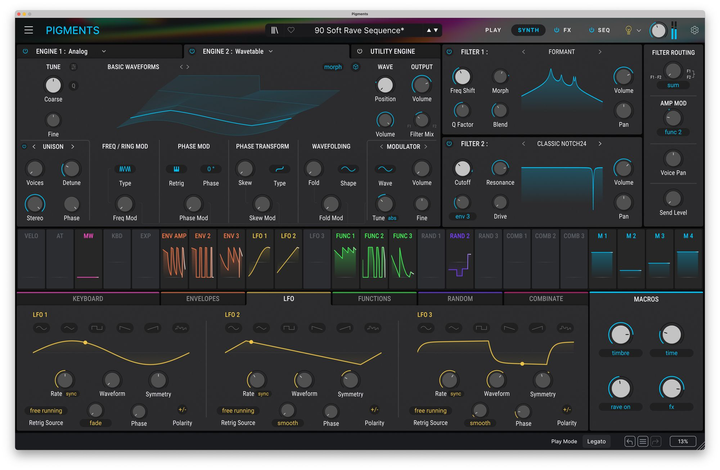The width and height of the screenshot is (720, 470).
Task: Click the timbre macro knob
Action: pyautogui.click(x=620, y=335)
